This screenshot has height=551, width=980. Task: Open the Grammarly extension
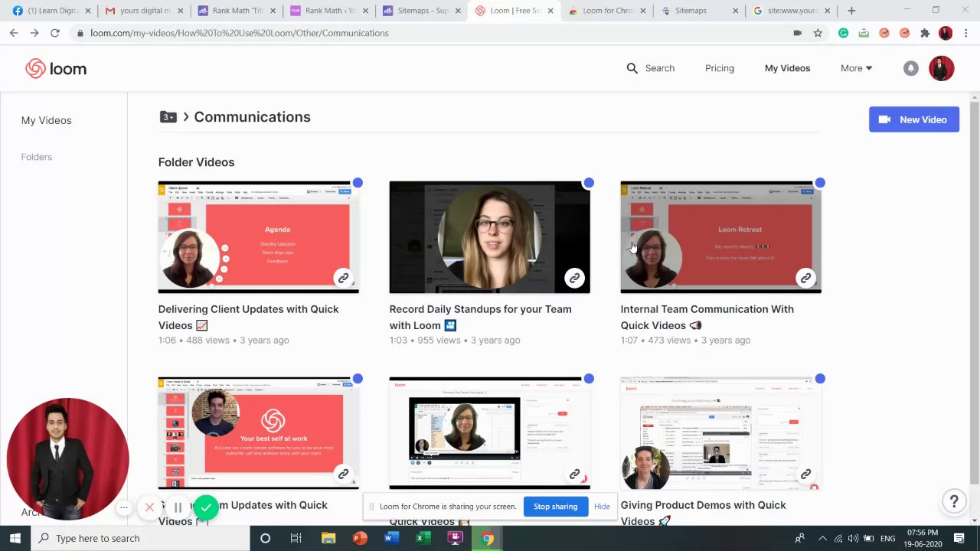point(843,33)
